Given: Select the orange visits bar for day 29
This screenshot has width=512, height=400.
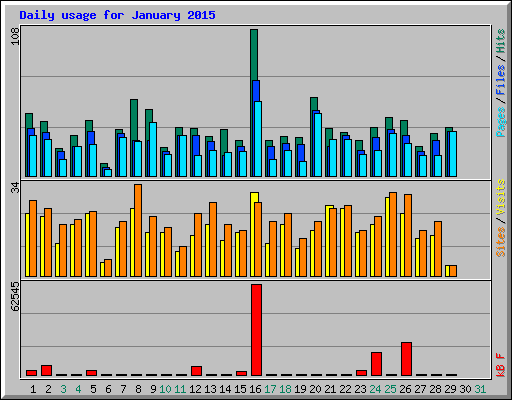Looking at the screenshot, I should (453, 271).
